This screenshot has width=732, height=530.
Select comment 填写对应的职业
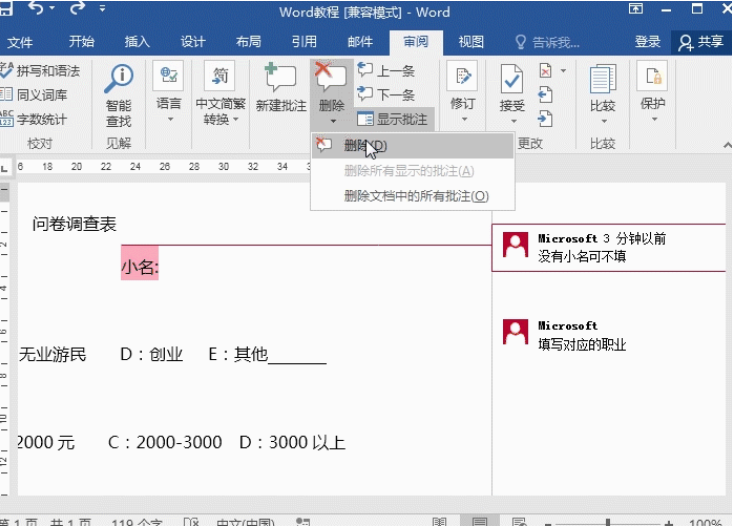click(x=582, y=345)
